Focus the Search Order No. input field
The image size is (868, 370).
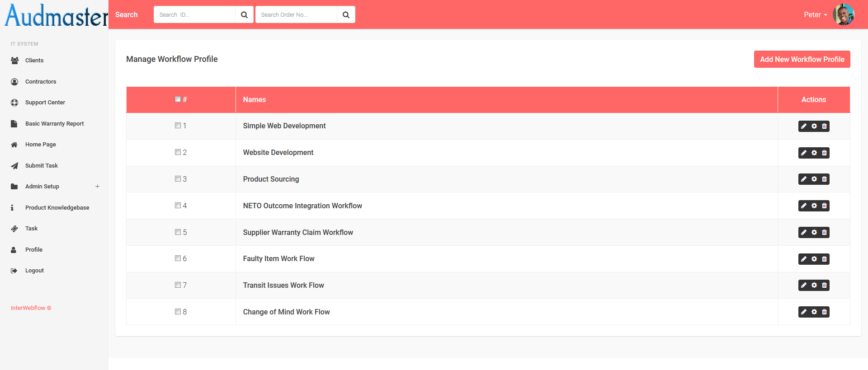[x=296, y=15]
